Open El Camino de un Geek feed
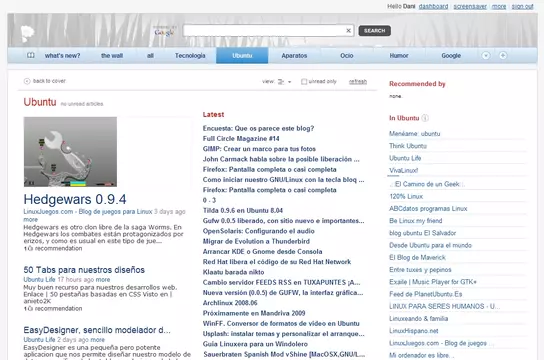Image resolution: width=544 pixels, height=360 pixels. (427, 184)
